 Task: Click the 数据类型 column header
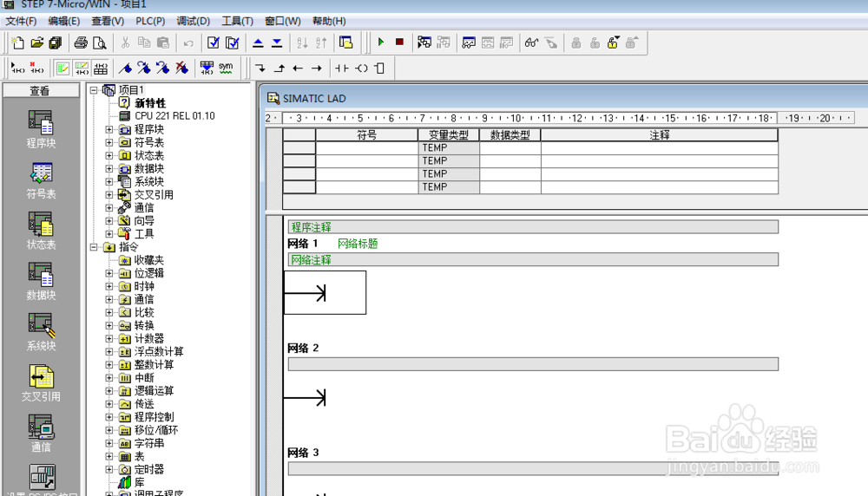pos(510,135)
